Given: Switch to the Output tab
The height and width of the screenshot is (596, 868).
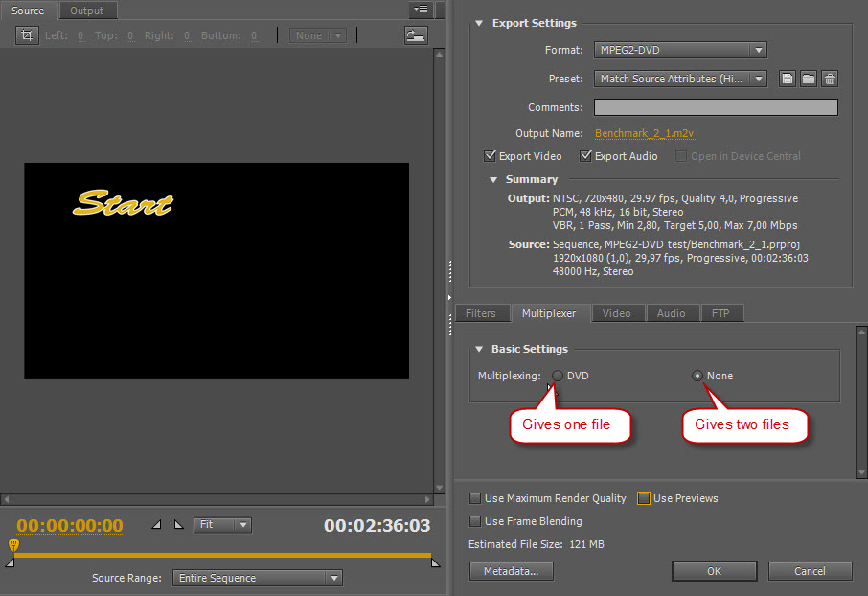Looking at the screenshot, I should (87, 11).
